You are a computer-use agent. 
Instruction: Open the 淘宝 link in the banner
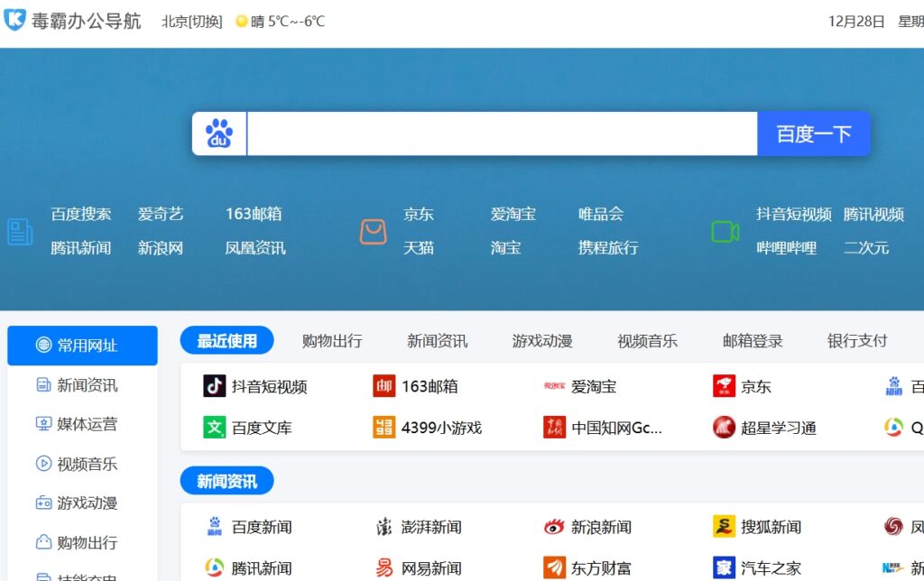point(505,248)
